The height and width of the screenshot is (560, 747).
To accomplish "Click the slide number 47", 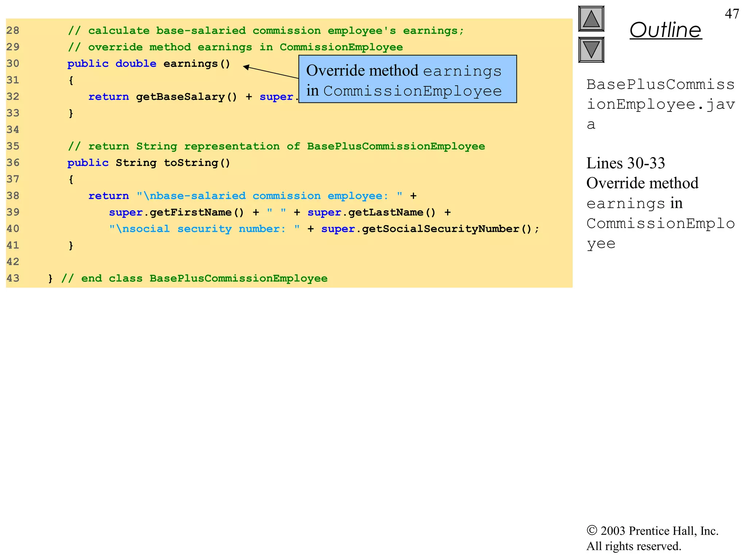I will [732, 14].
